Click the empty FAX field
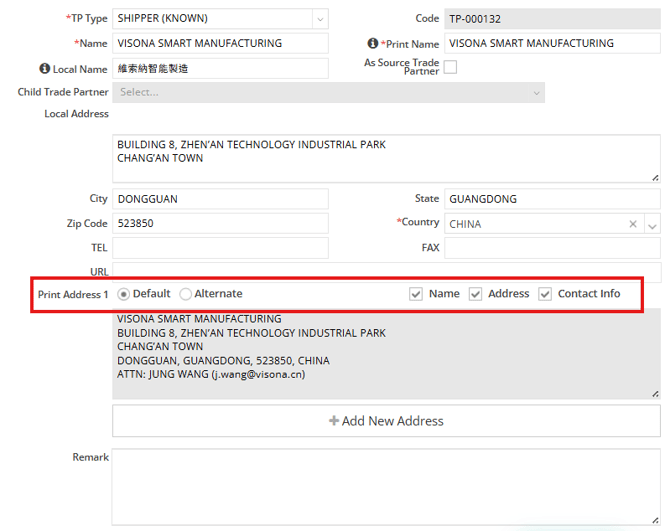 [552, 248]
